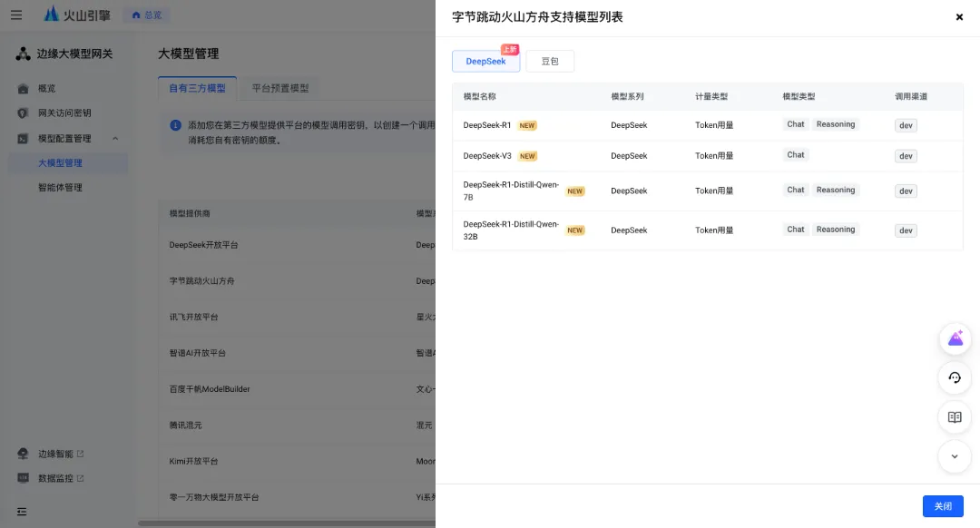Screen dimensions: 980x528
Task: Click the 调用渠道 column header
Action: coord(911,96)
